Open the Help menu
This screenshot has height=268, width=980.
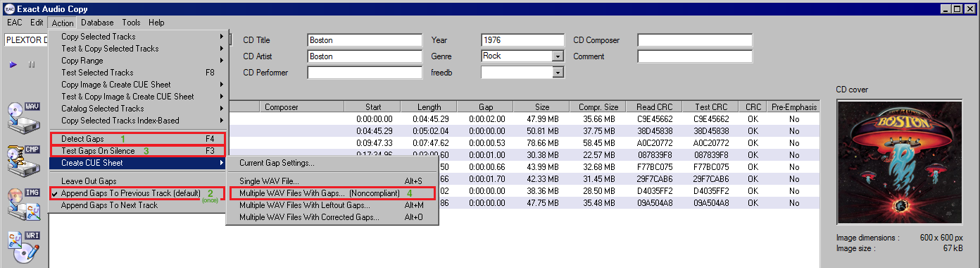[x=156, y=23]
